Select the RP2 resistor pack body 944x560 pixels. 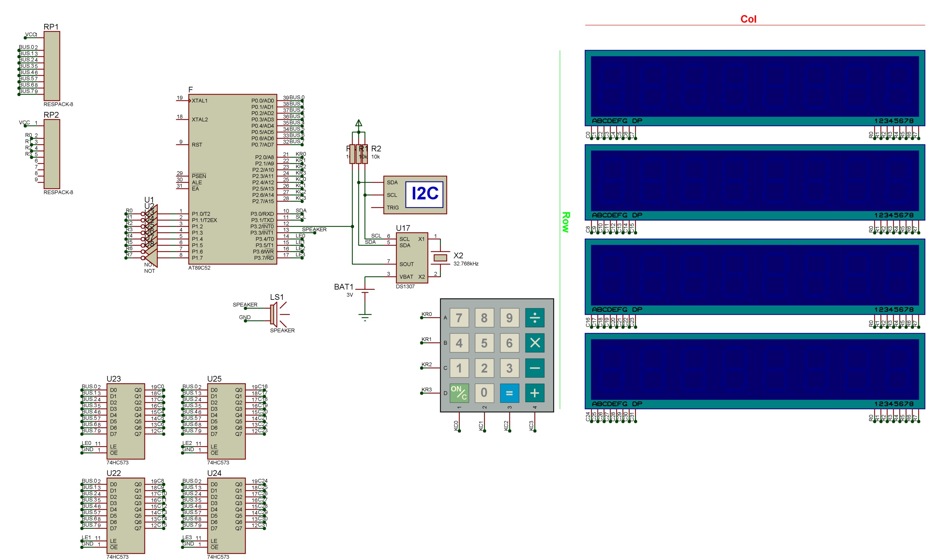coord(52,154)
